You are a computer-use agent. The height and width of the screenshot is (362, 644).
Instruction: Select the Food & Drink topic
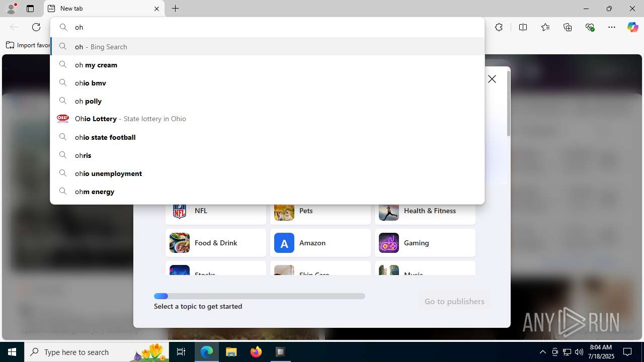(x=216, y=243)
